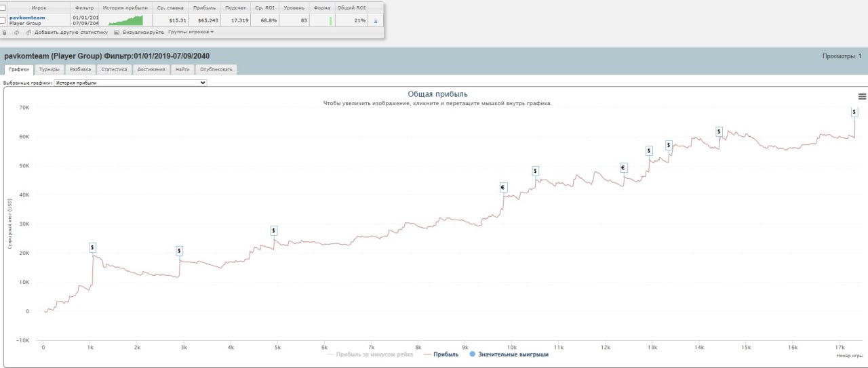Toggle the select-all checkbox in table header

tap(3, 7)
